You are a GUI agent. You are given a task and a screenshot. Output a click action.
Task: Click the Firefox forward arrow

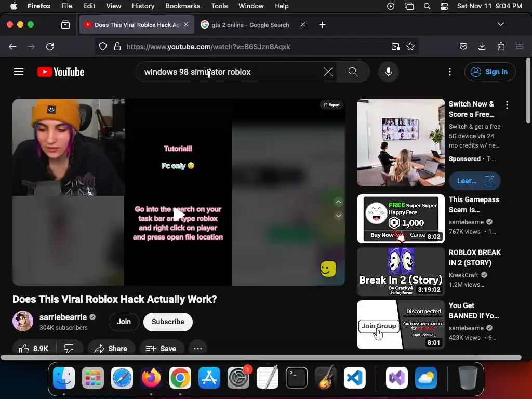[31, 46]
